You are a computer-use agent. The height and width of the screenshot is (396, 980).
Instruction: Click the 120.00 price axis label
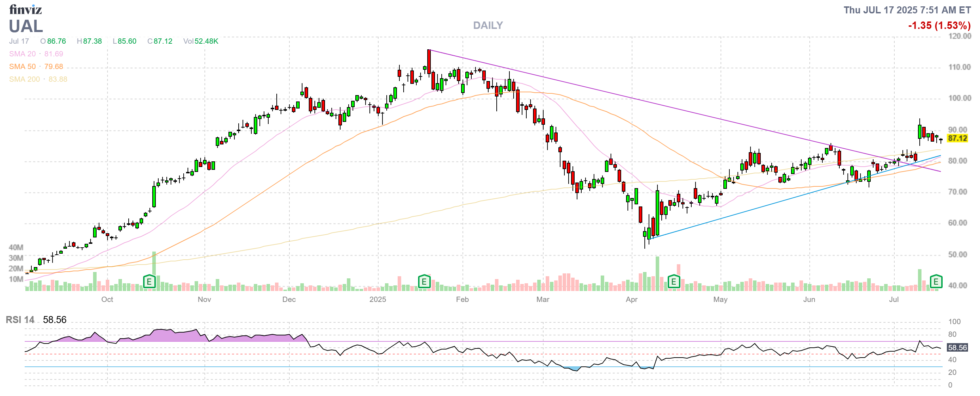(959, 36)
